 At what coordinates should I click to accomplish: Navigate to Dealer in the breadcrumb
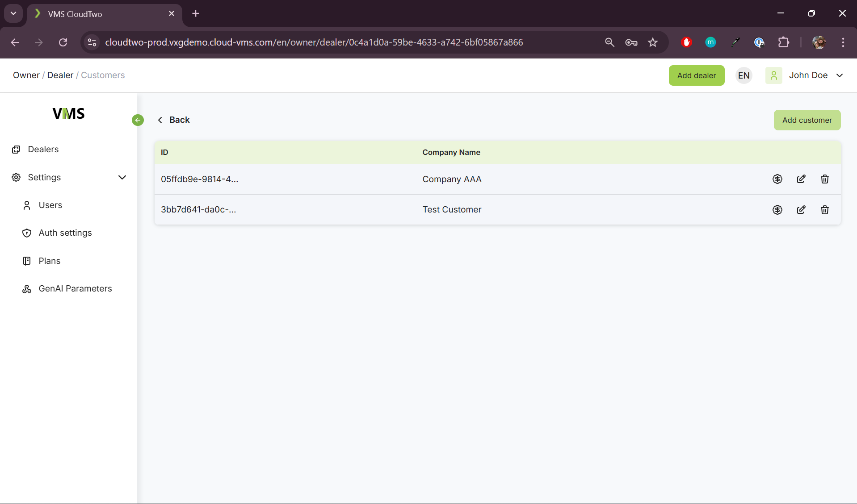click(60, 75)
